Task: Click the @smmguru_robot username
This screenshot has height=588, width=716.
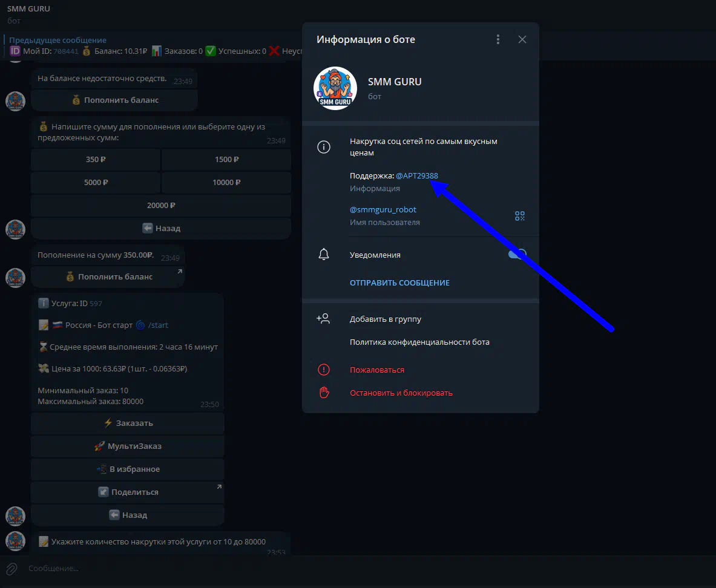Action: pos(383,209)
